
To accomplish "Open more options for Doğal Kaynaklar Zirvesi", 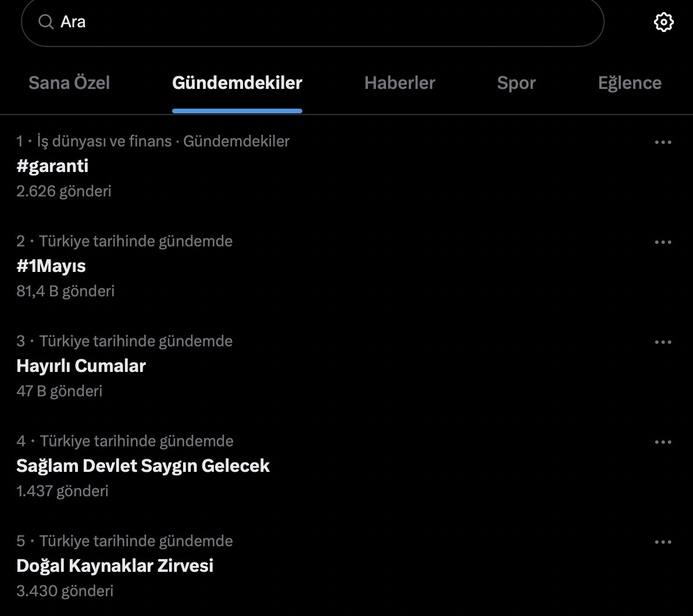I will click(x=663, y=542).
